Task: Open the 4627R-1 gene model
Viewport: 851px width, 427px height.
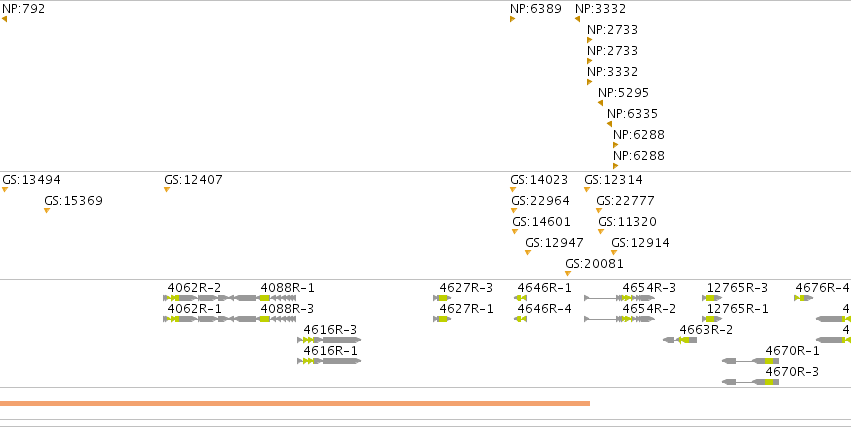Action: 442,319
